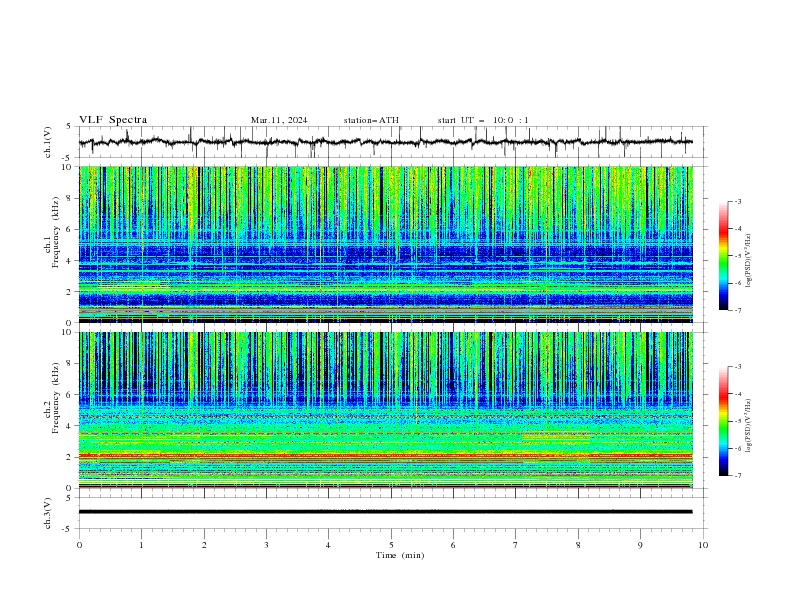Click the "ch.1(V)" vertical axis label
This screenshot has width=792, height=612.
coord(48,142)
